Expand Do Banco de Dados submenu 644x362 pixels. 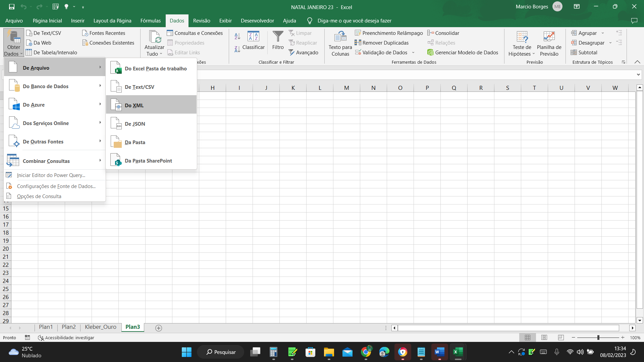point(55,86)
